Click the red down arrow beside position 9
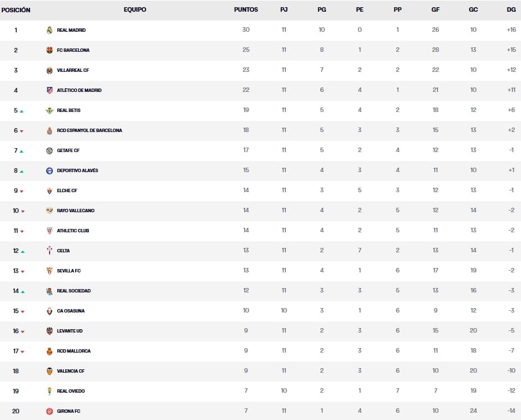The image size is (521, 420). 22,192
